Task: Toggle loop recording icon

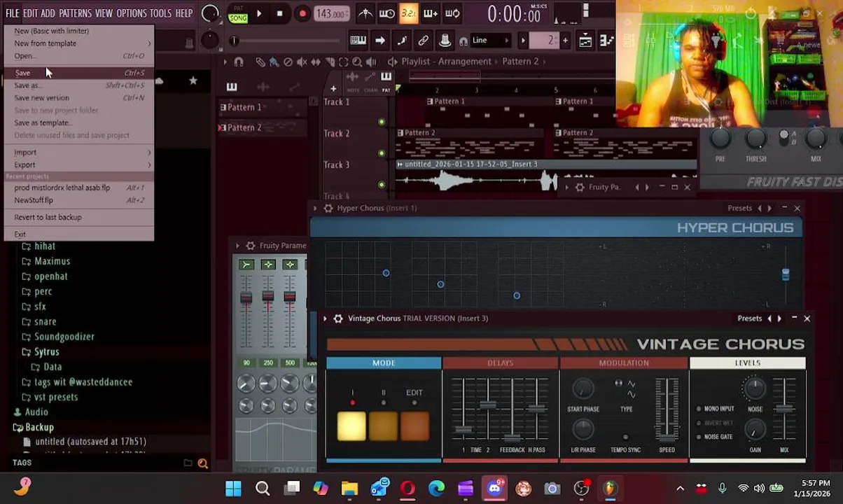Action: 452,13
